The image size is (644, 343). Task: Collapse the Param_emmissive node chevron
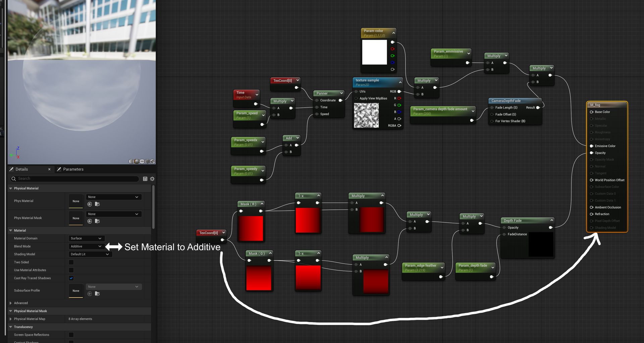pyautogui.click(x=469, y=53)
